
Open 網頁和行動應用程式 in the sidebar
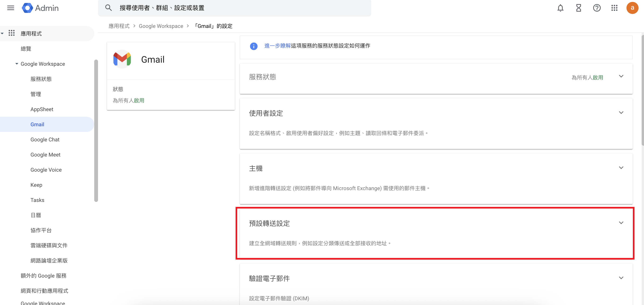(x=45, y=291)
